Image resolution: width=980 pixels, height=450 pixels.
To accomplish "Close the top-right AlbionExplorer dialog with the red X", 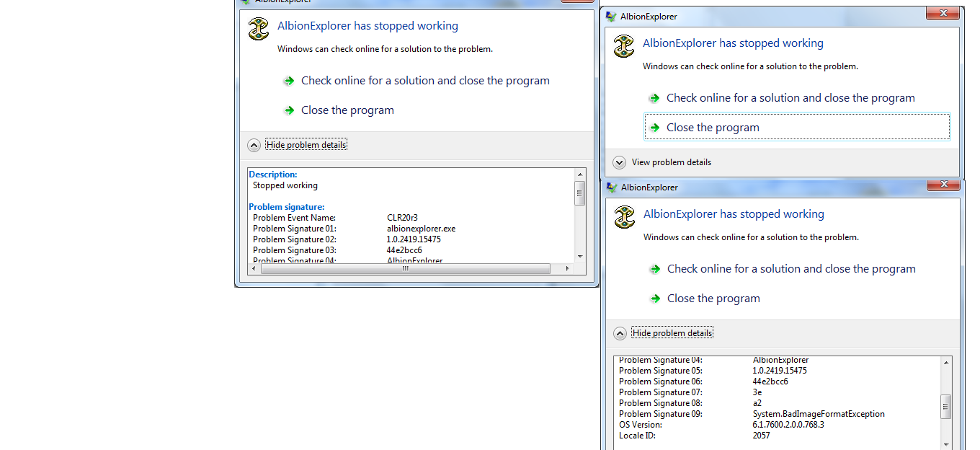I will click(x=942, y=14).
